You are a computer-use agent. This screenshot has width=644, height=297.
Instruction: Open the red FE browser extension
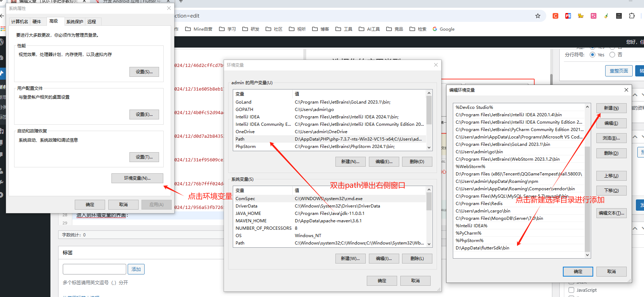point(568,16)
